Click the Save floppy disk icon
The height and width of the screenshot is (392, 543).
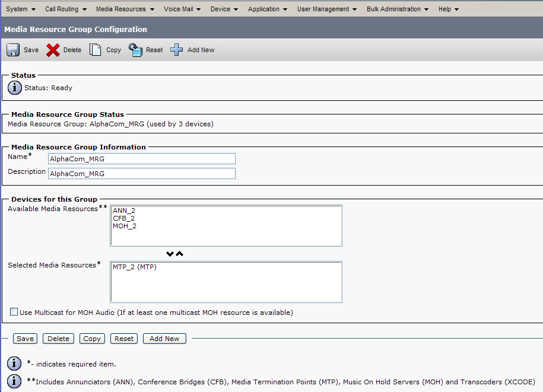tap(13, 50)
